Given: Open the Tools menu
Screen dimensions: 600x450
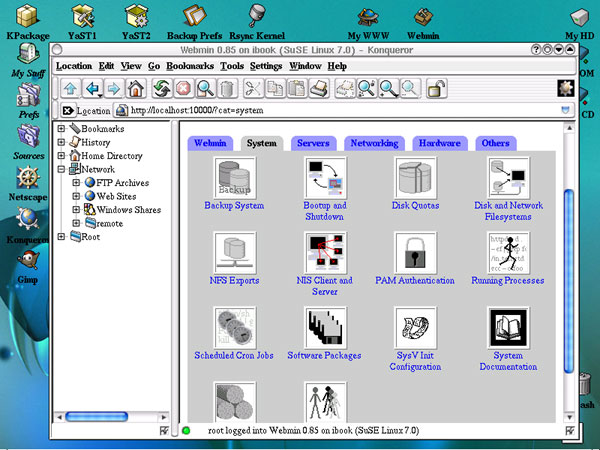Looking at the screenshot, I should 232,66.
